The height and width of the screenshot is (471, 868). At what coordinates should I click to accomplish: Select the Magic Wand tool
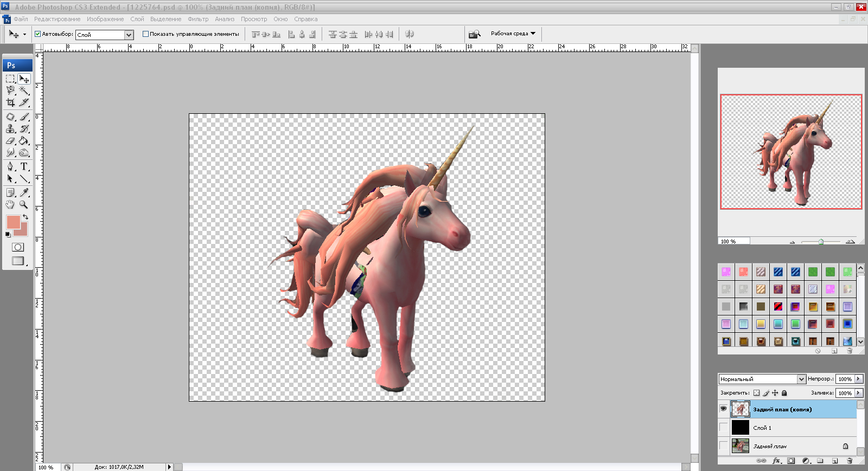[x=24, y=91]
